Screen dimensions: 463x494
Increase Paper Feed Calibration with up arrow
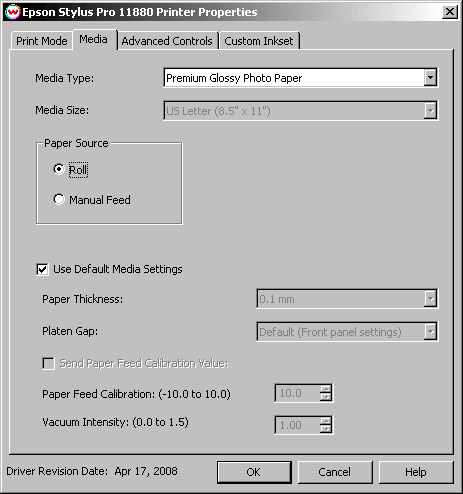click(x=326, y=389)
